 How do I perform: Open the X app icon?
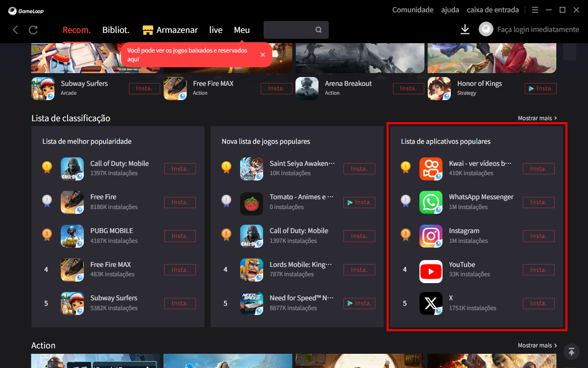(x=431, y=303)
